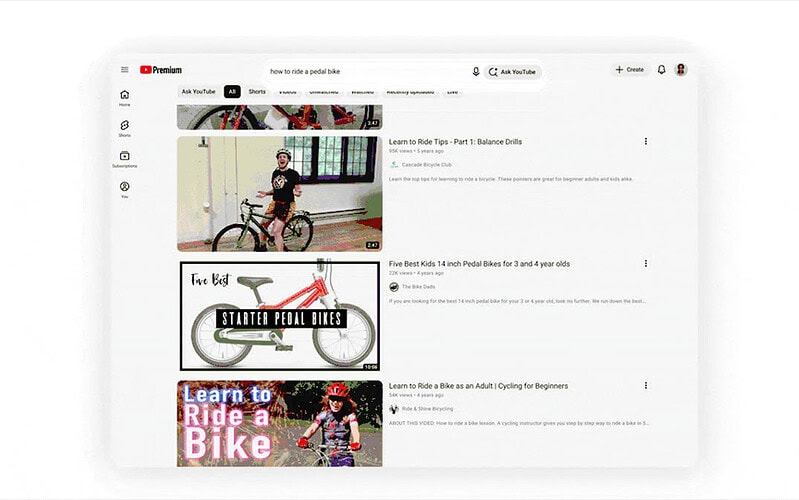Open The Bike Dads channel avatar
This screenshot has height=500, width=799.
(394, 287)
